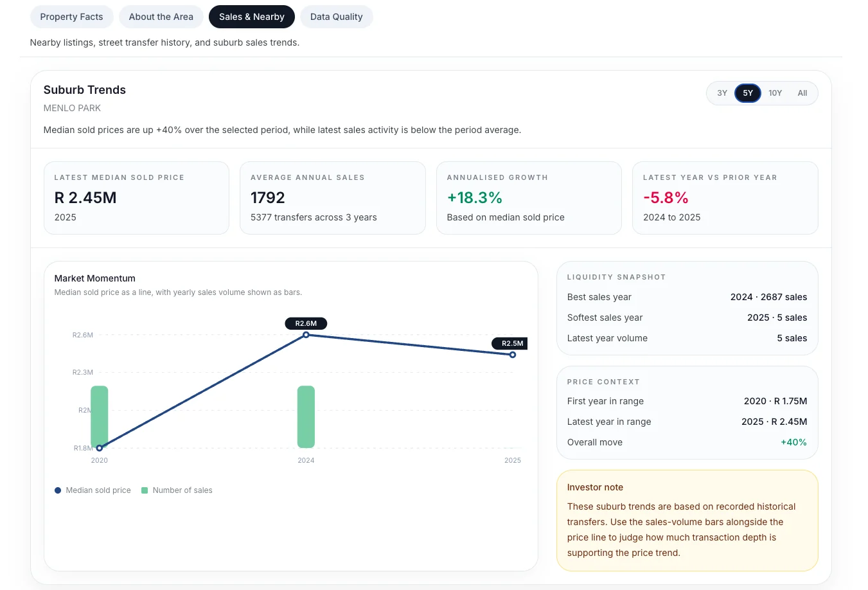Screen dimensions: 868x590
Task: Switch to About the Area tab
Action: 161,17
